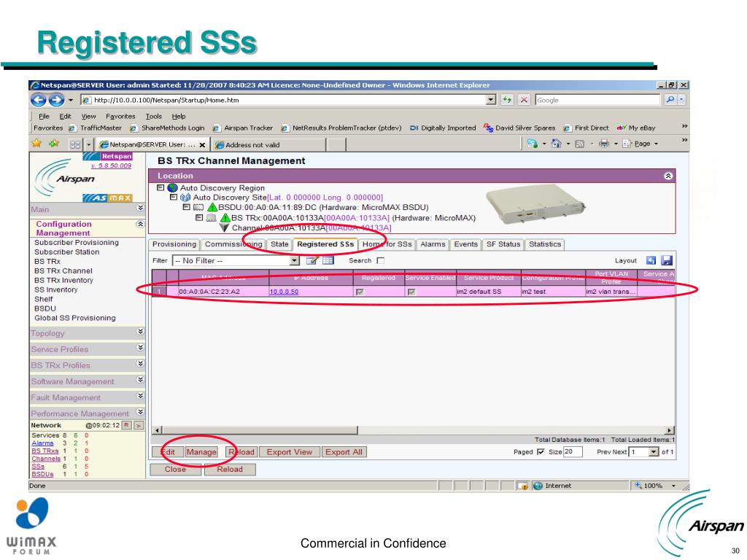Collapse Auto Discovery Site tree node
This screenshot has width=747, height=560.
[174, 197]
